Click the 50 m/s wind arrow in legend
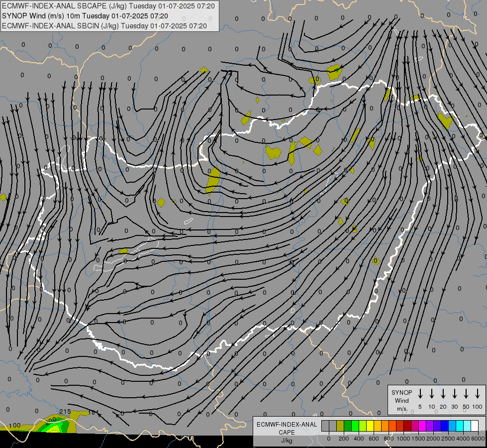 click(466, 393)
